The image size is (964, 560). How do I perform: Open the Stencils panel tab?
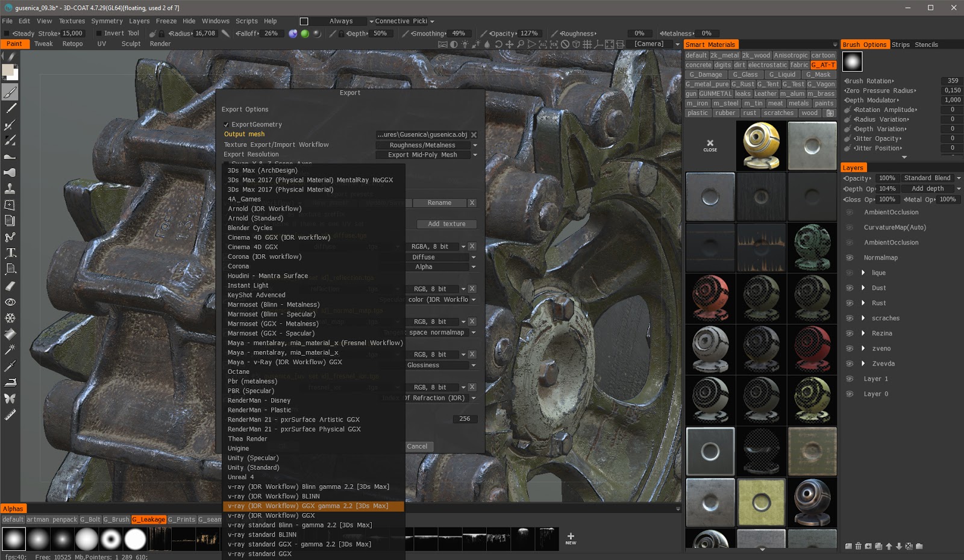pos(926,45)
